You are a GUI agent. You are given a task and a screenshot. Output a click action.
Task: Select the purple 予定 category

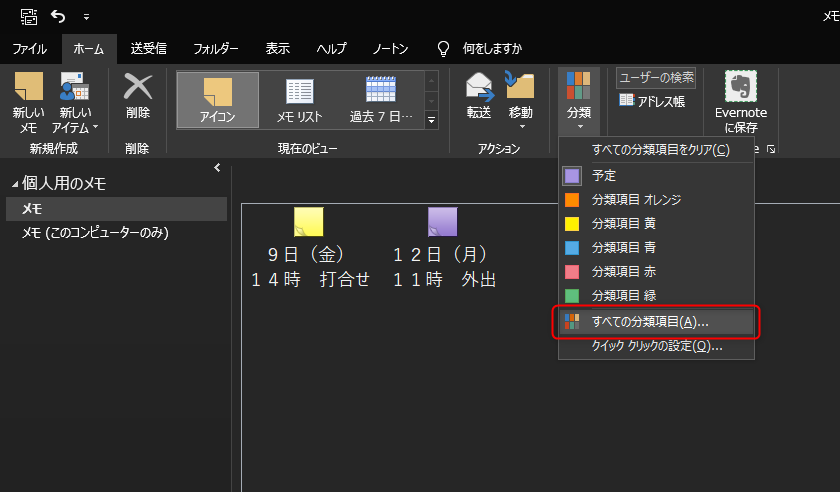656,175
